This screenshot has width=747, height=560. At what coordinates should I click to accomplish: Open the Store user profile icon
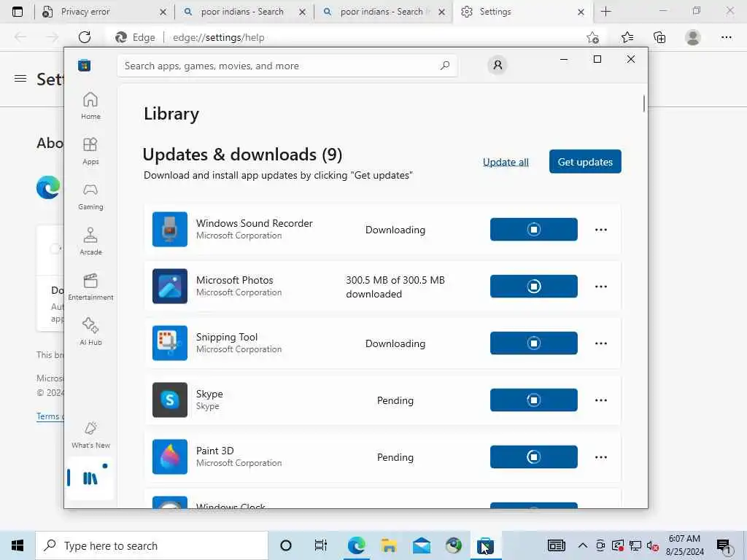click(x=498, y=65)
